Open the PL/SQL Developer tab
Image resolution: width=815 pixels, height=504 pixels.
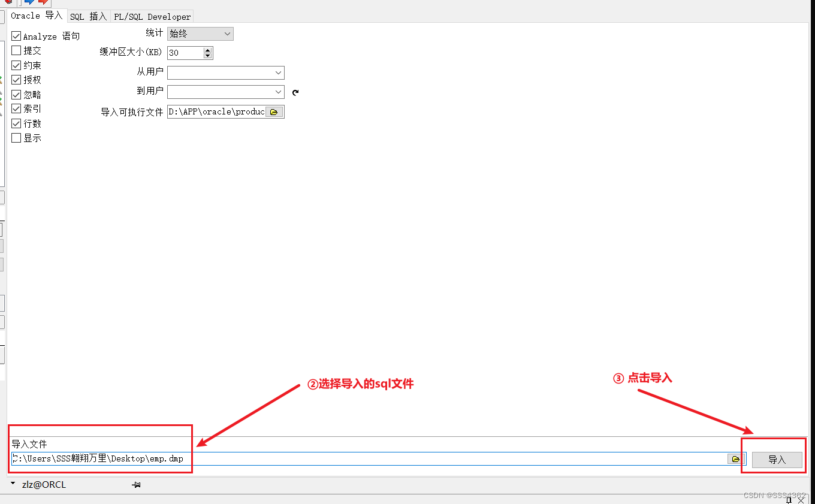point(152,17)
